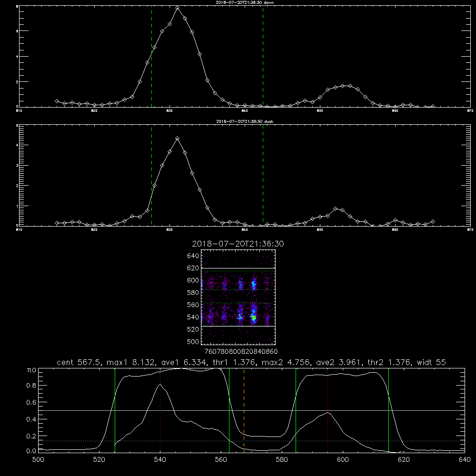The height and width of the screenshot is (476, 476).
Task: Click the x-axis label '540' of bottom plot
Action: pyautogui.click(x=160, y=460)
